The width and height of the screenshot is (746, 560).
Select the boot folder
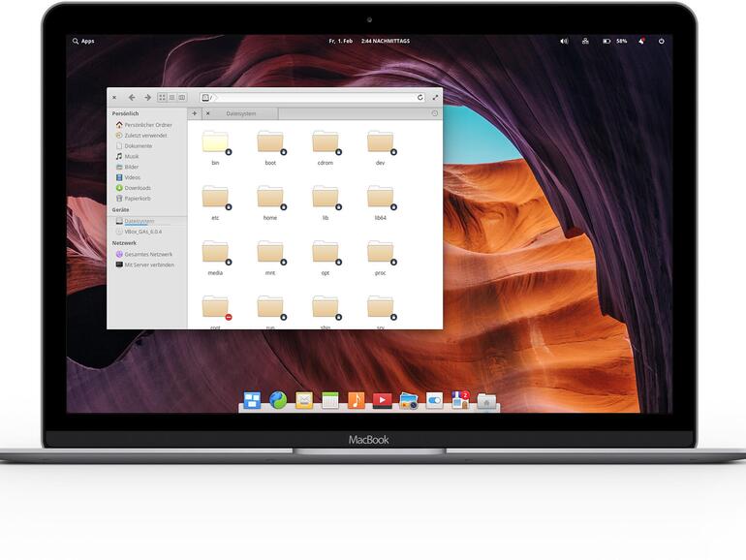pyautogui.click(x=270, y=148)
